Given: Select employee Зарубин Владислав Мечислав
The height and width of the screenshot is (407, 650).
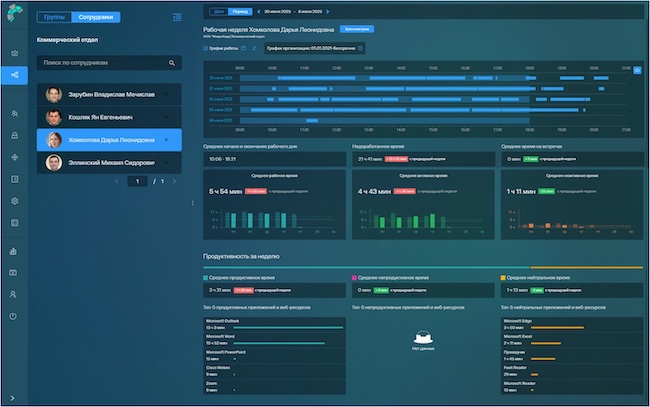Looking at the screenshot, I should (x=109, y=94).
